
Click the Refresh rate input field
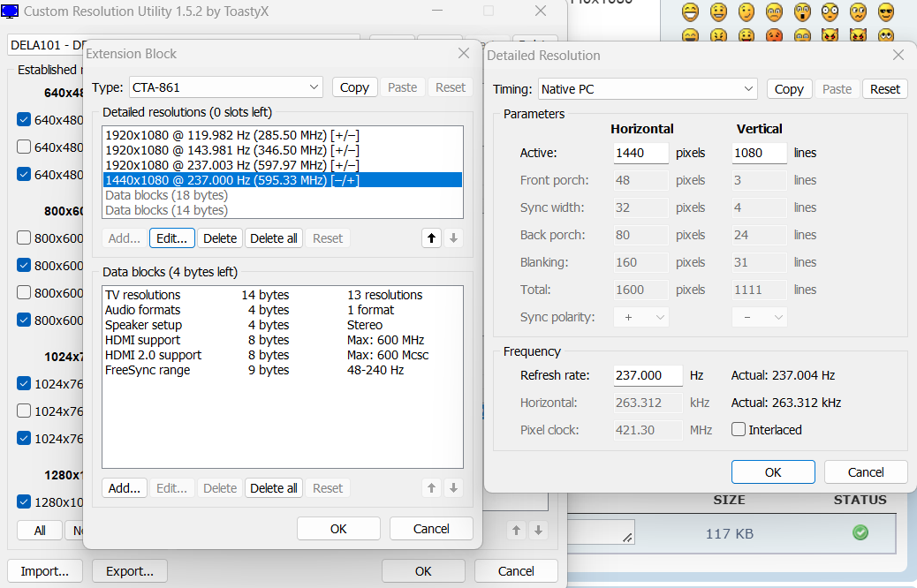tap(648, 375)
